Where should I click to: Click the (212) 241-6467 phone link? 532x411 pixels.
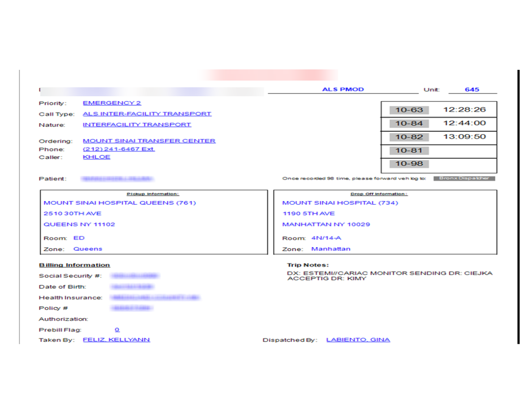[x=119, y=149]
